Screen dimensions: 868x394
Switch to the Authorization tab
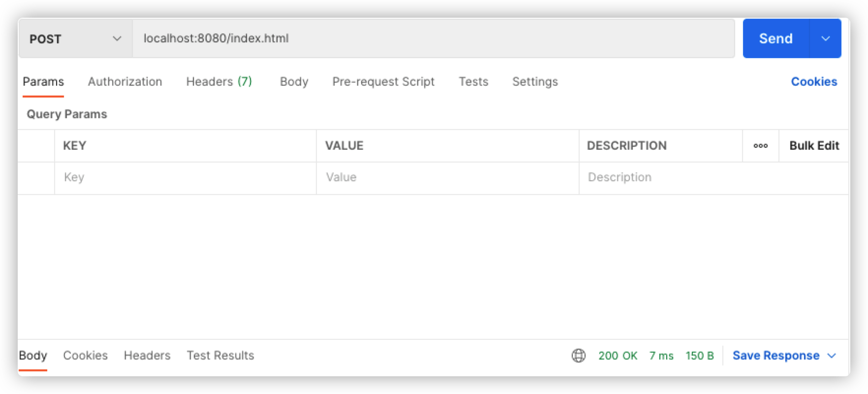(x=125, y=82)
